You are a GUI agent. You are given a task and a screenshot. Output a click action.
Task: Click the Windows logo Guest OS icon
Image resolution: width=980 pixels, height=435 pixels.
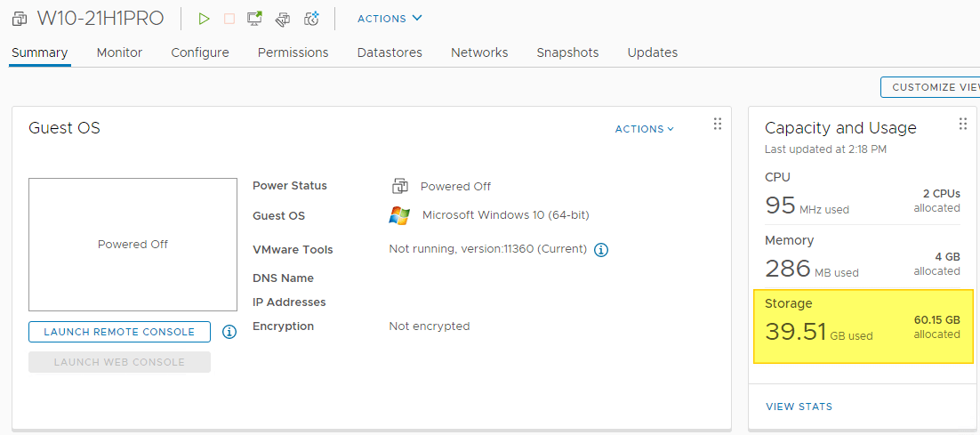click(399, 215)
